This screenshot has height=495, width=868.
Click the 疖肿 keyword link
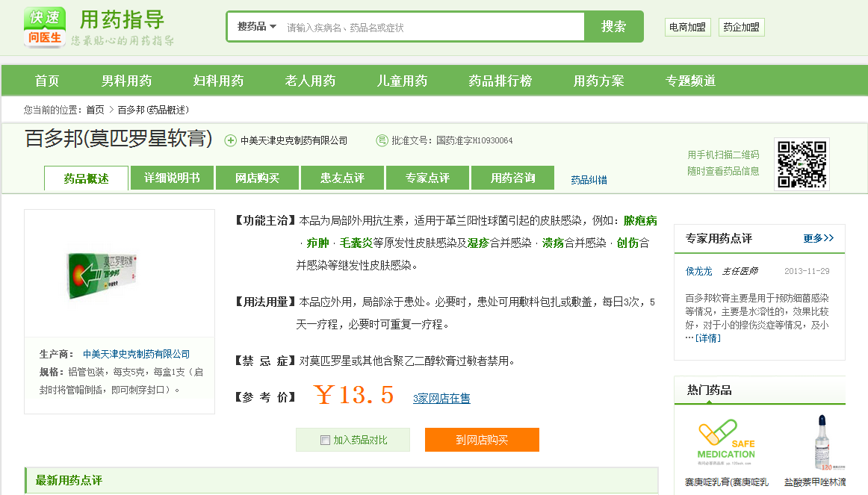click(x=317, y=243)
